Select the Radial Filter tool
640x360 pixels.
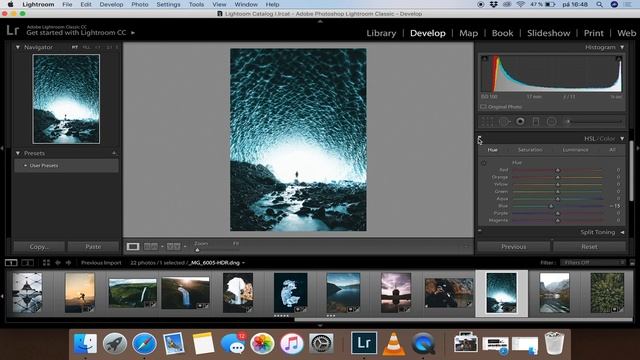tap(551, 122)
